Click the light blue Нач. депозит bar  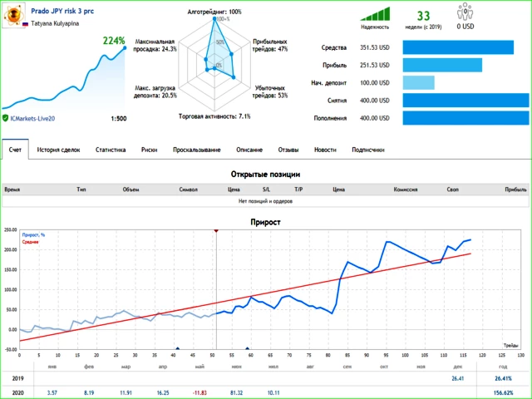[418, 83]
